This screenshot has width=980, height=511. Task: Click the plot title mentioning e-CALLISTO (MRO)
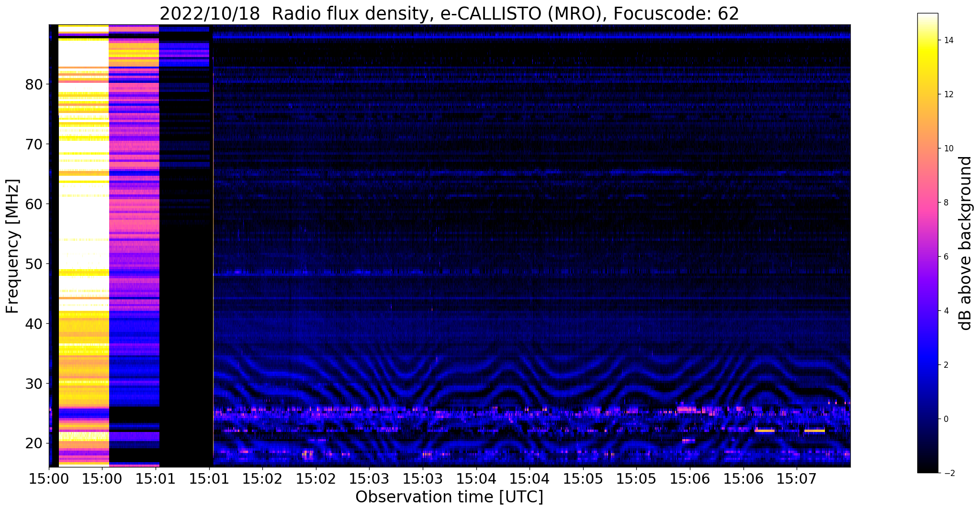(x=449, y=13)
